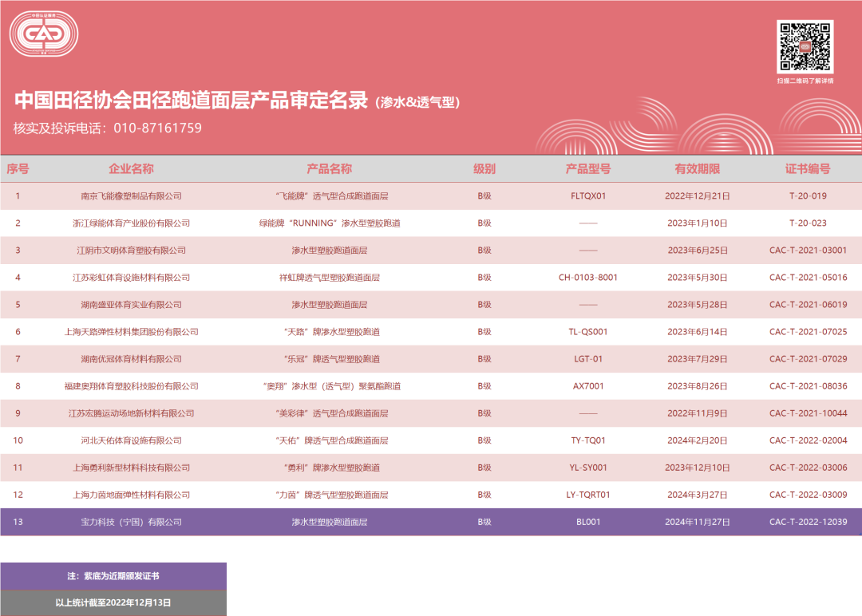This screenshot has height=616, width=862.
Task: Click the 产品型号 column header
Action: pyautogui.click(x=588, y=168)
